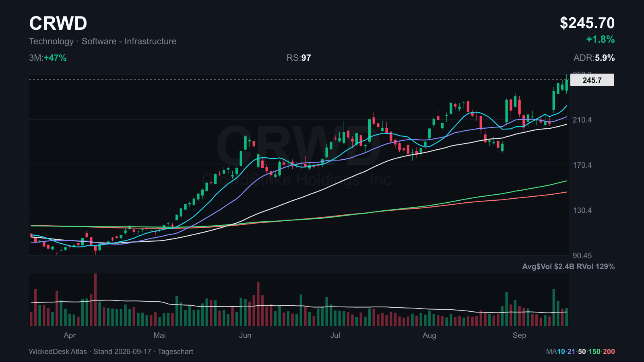Select the Sep label on the time axis
The height and width of the screenshot is (362, 644).
pyautogui.click(x=519, y=335)
